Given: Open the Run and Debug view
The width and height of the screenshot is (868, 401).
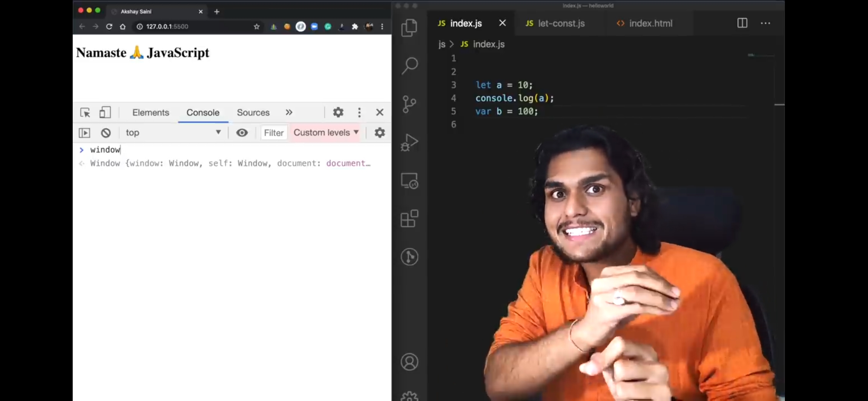Looking at the screenshot, I should 409,143.
